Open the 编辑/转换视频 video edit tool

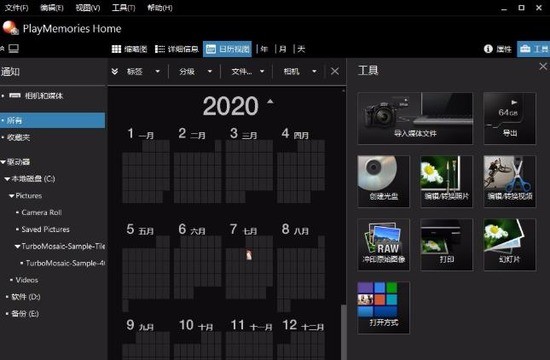tap(510, 181)
